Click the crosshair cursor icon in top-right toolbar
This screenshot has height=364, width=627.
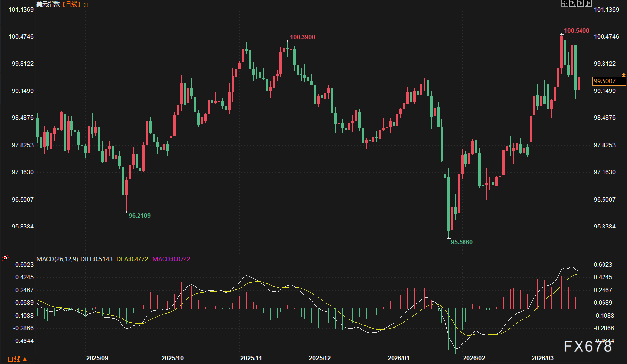(x=564, y=4)
